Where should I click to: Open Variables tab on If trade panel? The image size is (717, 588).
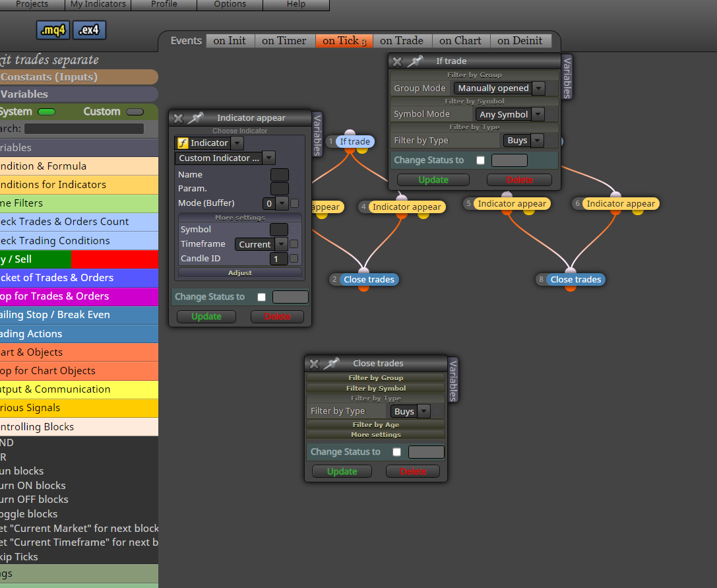pos(567,77)
